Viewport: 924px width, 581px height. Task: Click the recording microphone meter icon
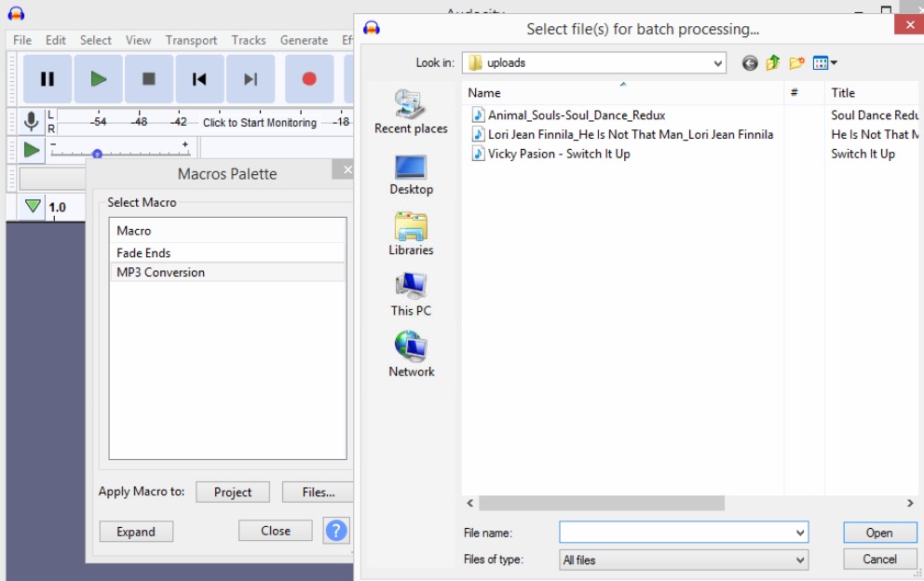pyautogui.click(x=32, y=122)
